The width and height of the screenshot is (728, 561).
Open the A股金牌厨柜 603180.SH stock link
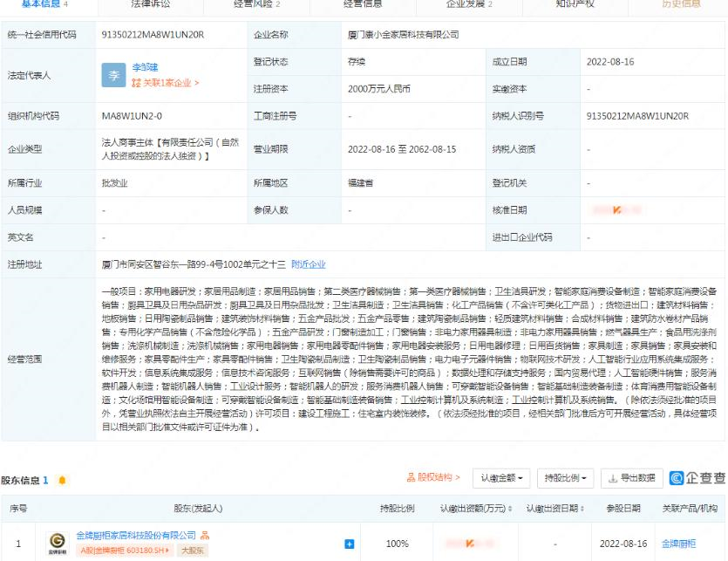click(x=127, y=551)
